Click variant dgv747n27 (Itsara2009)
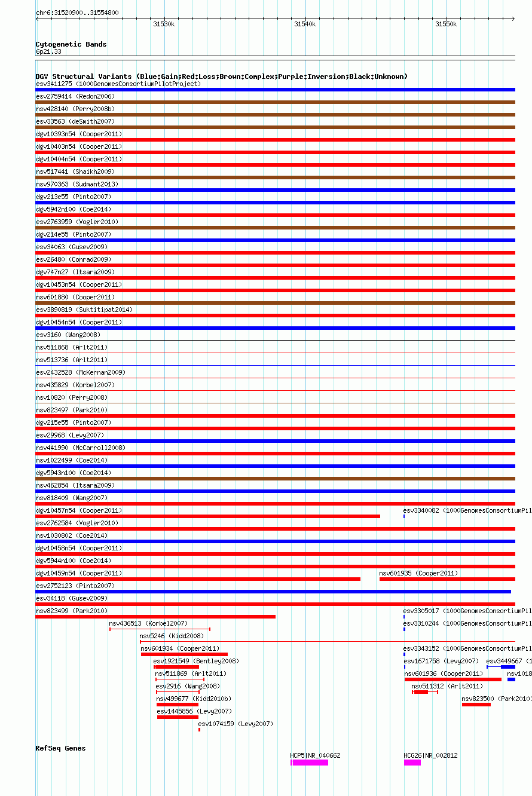The height and width of the screenshot is (796, 532). 75,272
